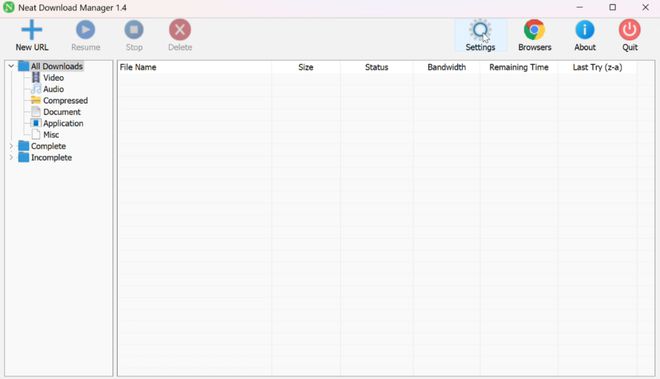Maximize the Neat Download Manager window
The image size is (660, 379).
click(x=612, y=7)
